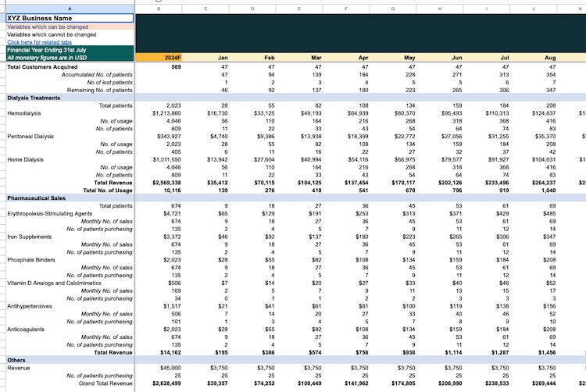
Task: Select the Grand Total Revenue label
Action: (x=105, y=383)
